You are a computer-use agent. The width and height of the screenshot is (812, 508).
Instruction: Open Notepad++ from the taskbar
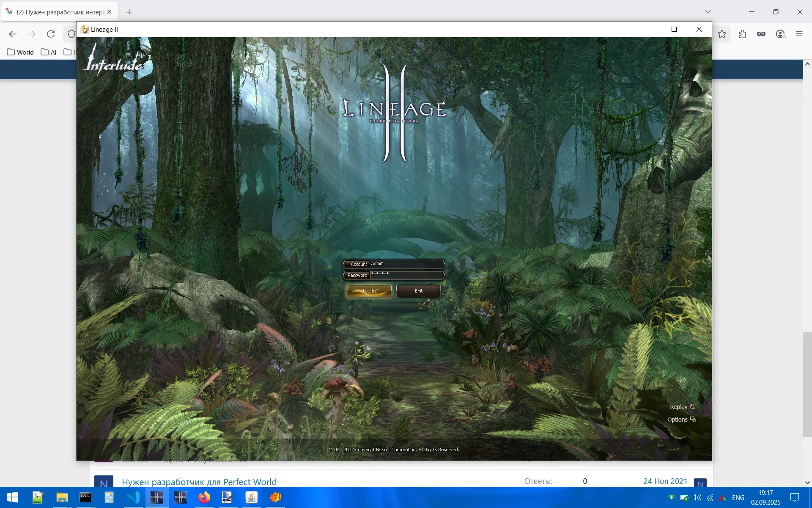(x=38, y=497)
